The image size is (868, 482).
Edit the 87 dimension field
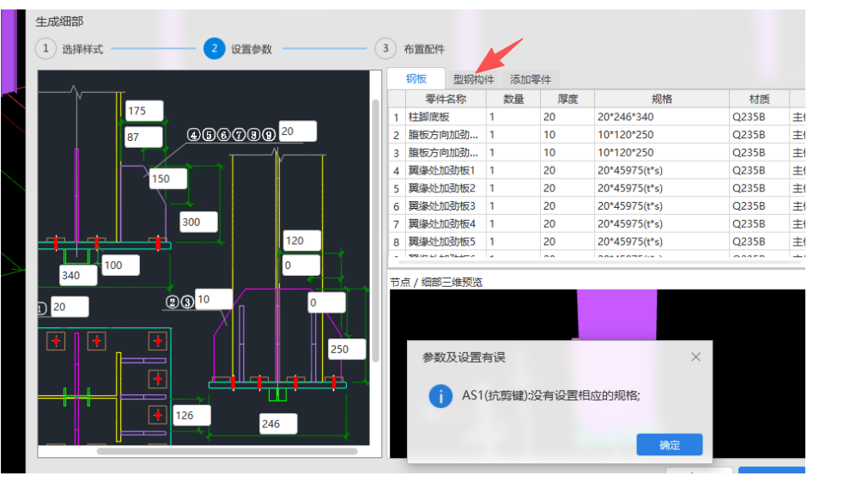pyautogui.click(x=143, y=137)
